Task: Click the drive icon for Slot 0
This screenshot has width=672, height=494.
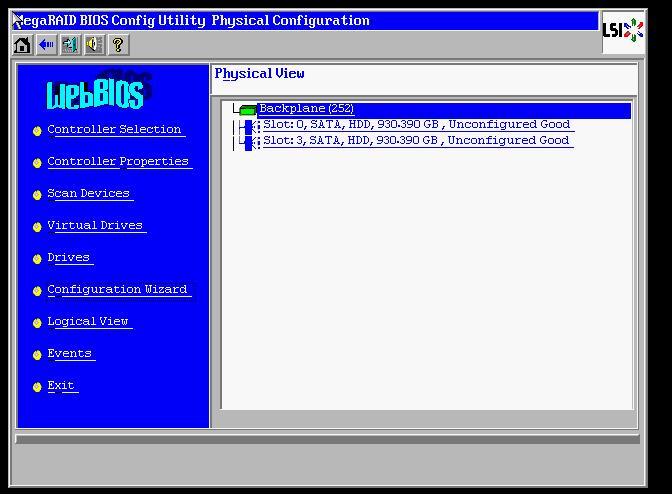Action: tap(249, 126)
